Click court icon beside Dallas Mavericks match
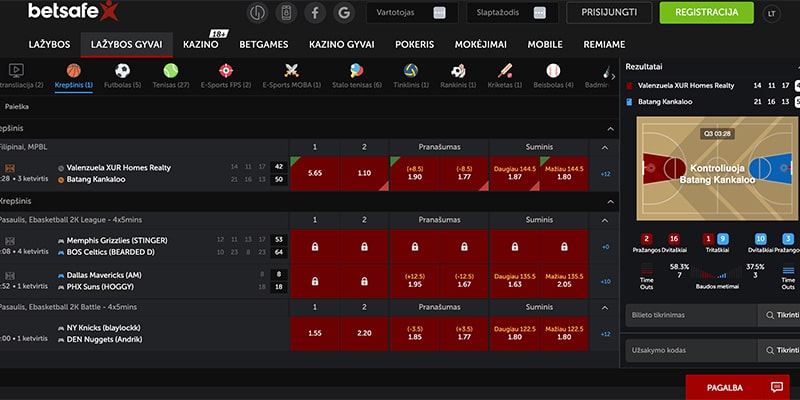This screenshot has height=400, width=800. [x=10, y=276]
